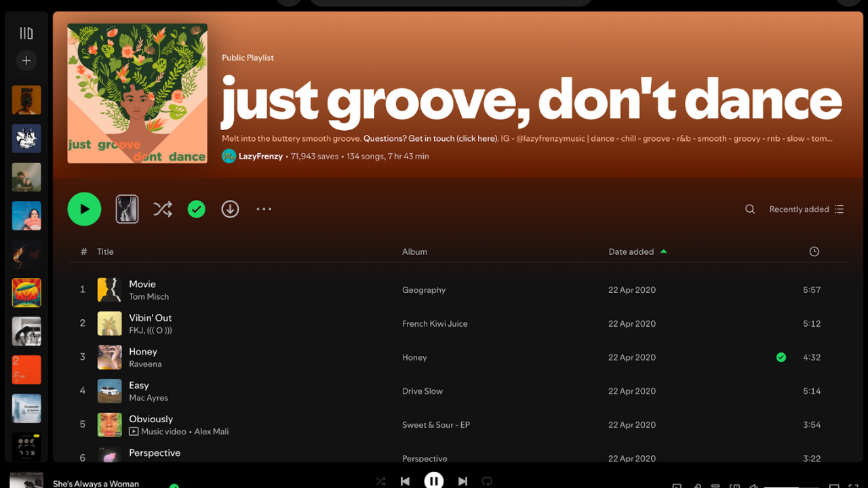Toggle the green saved check on Honey
868x488 pixels.
pos(781,357)
